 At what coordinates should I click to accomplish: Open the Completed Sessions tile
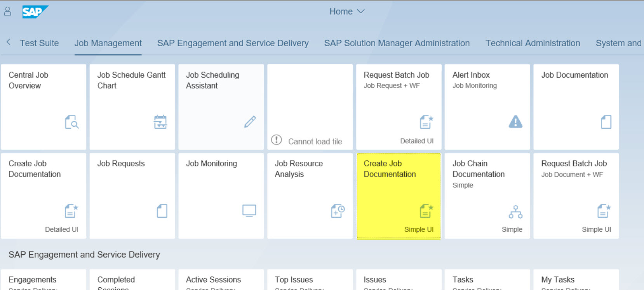pyautogui.click(x=132, y=280)
